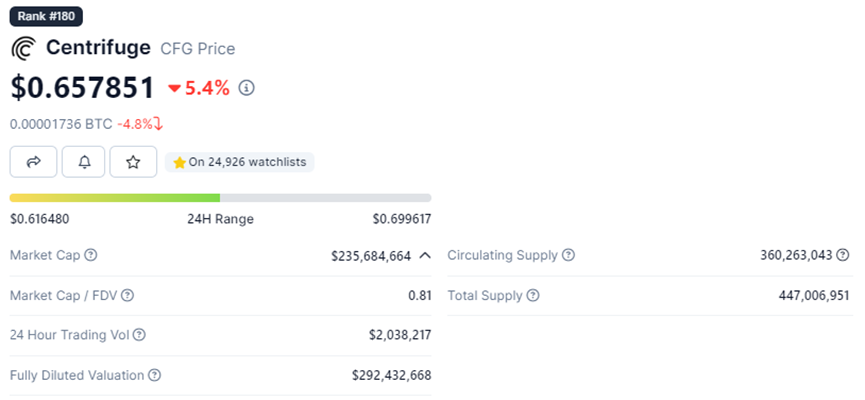Click the help icon next to Total Supply
This screenshot has height=400, width=865.
(532, 296)
